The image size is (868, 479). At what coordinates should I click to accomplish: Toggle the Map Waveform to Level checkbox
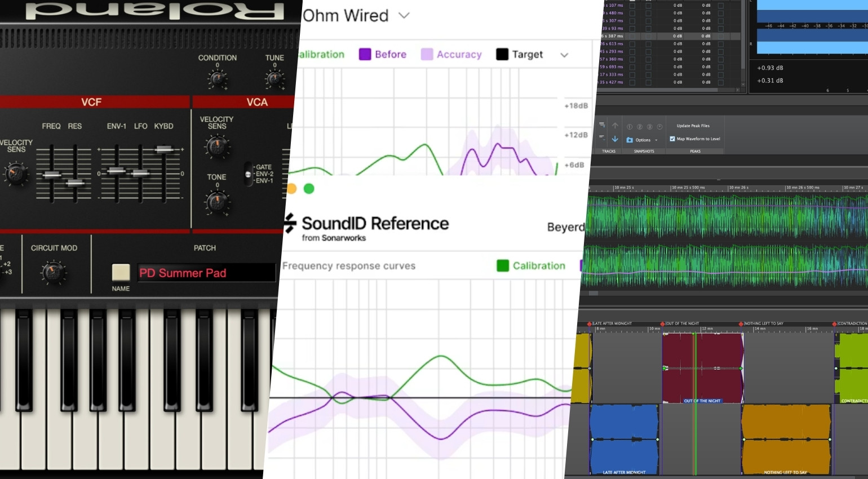point(672,139)
